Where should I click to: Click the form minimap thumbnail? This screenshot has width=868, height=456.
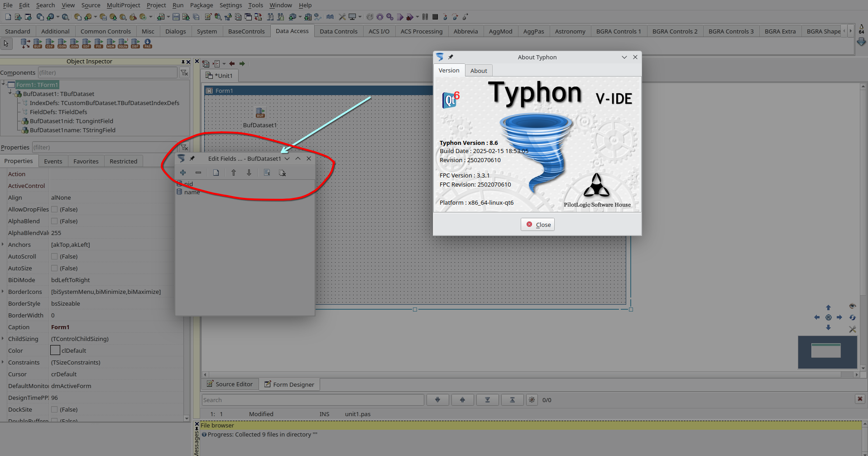coord(827,352)
